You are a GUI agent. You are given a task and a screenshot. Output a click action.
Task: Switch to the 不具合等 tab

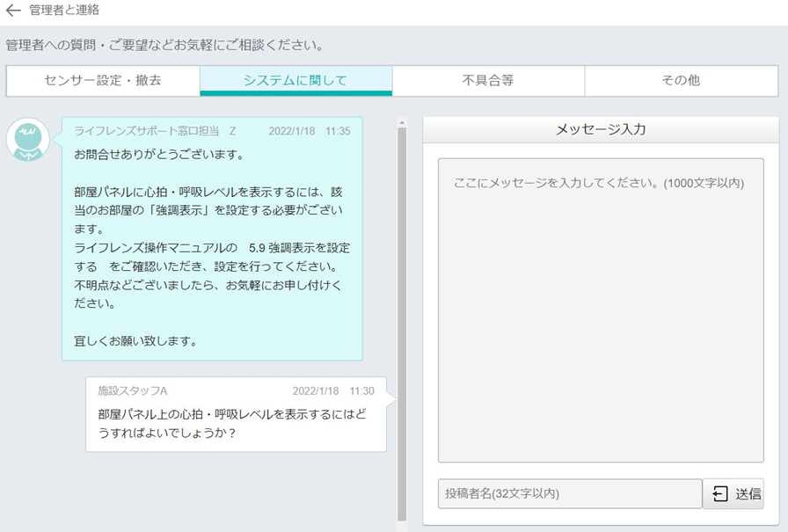point(488,80)
